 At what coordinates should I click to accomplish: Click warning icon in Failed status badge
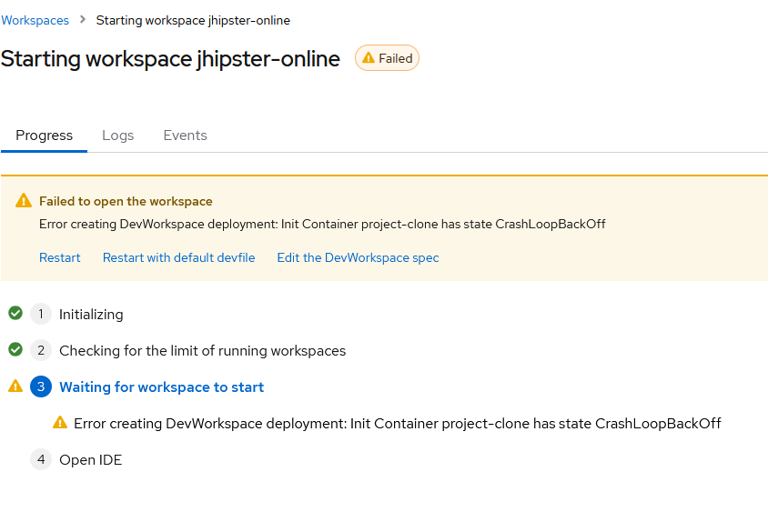[x=369, y=58]
